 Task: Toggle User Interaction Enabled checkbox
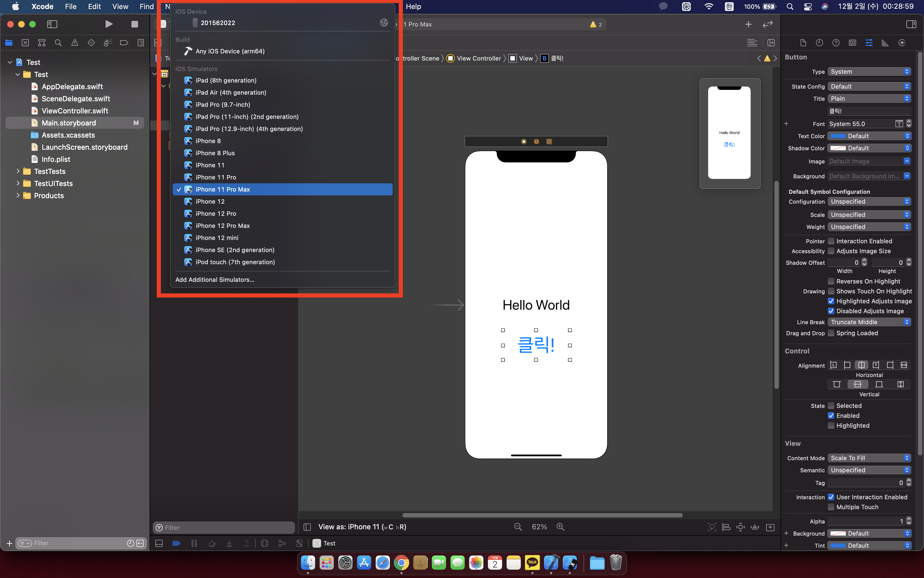coord(831,497)
